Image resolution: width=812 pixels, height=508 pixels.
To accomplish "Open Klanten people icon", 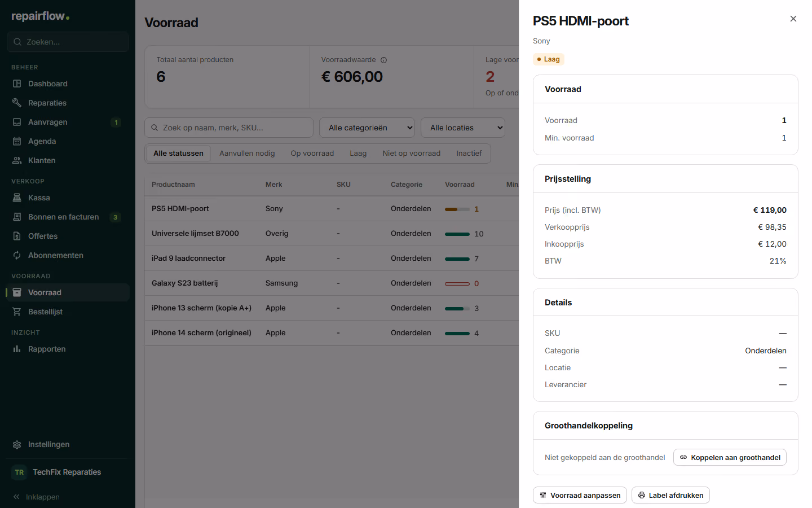I will (17, 160).
